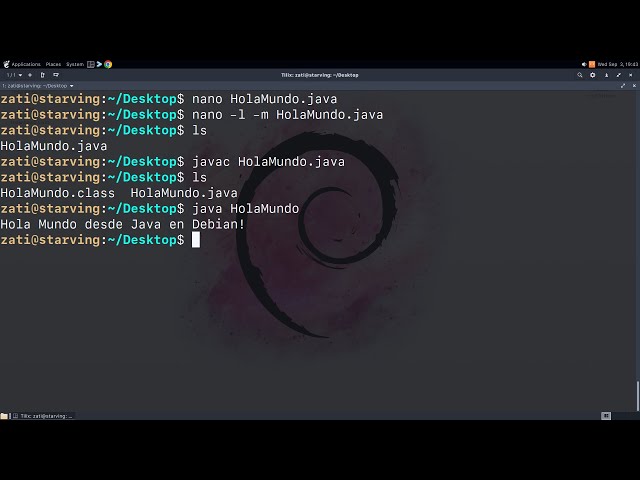
Task: Click the 'nano -l -m HolaMundo.java' command text
Action: point(287,115)
